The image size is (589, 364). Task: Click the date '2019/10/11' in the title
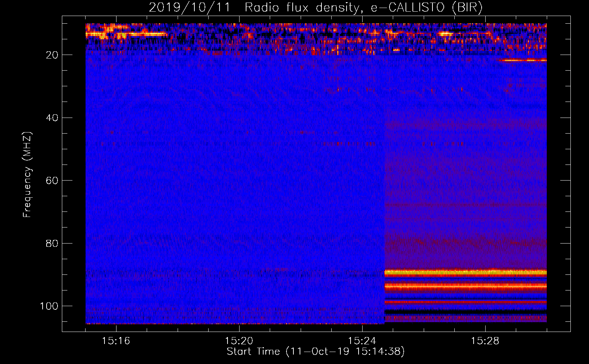click(190, 8)
